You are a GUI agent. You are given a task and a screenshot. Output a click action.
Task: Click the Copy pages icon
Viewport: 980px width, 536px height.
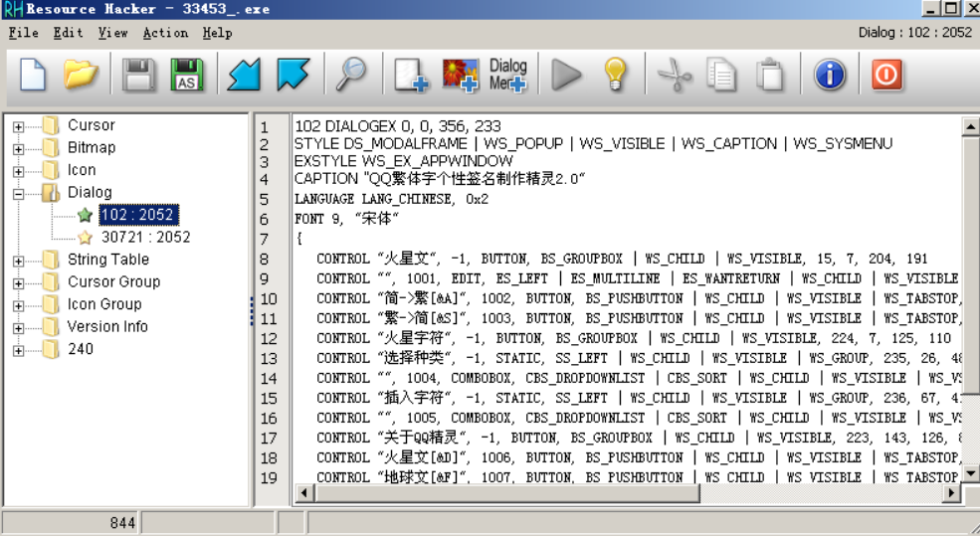(x=722, y=75)
